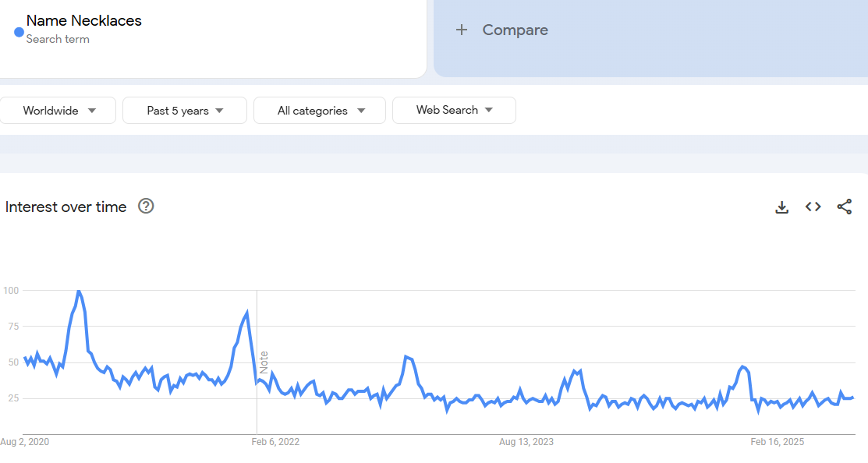The width and height of the screenshot is (868, 463).
Task: Expand the Past 5 years dropdown
Action: click(185, 111)
